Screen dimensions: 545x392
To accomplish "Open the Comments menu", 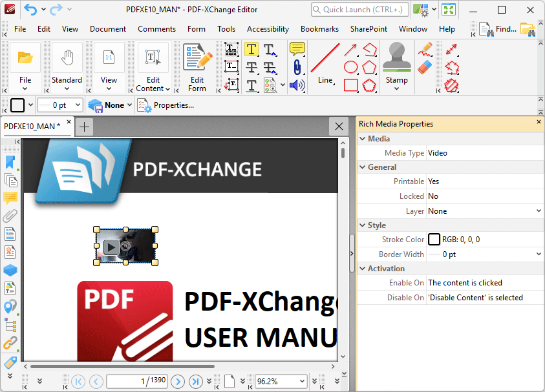I will tap(156, 28).
